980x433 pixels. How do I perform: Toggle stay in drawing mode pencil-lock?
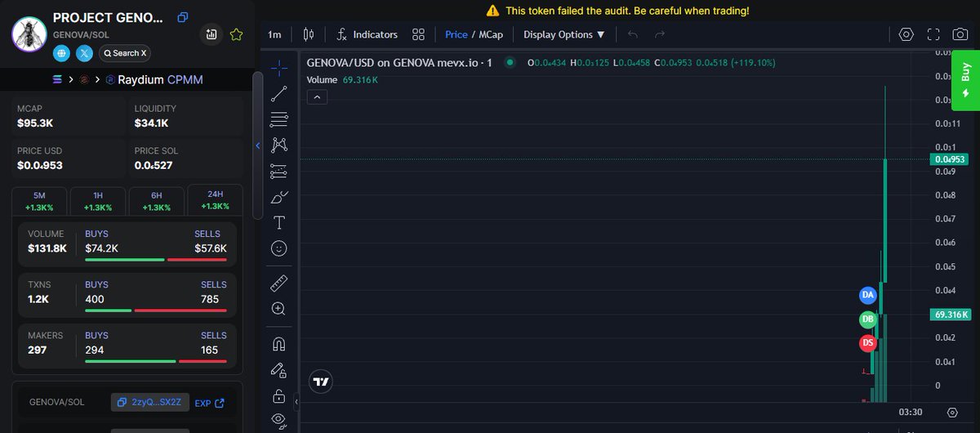click(279, 370)
